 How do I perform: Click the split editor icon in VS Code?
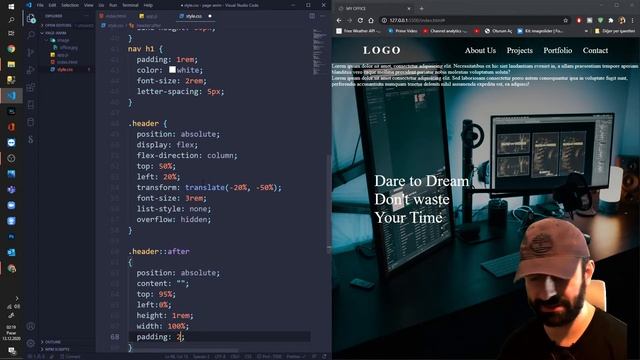[312, 16]
